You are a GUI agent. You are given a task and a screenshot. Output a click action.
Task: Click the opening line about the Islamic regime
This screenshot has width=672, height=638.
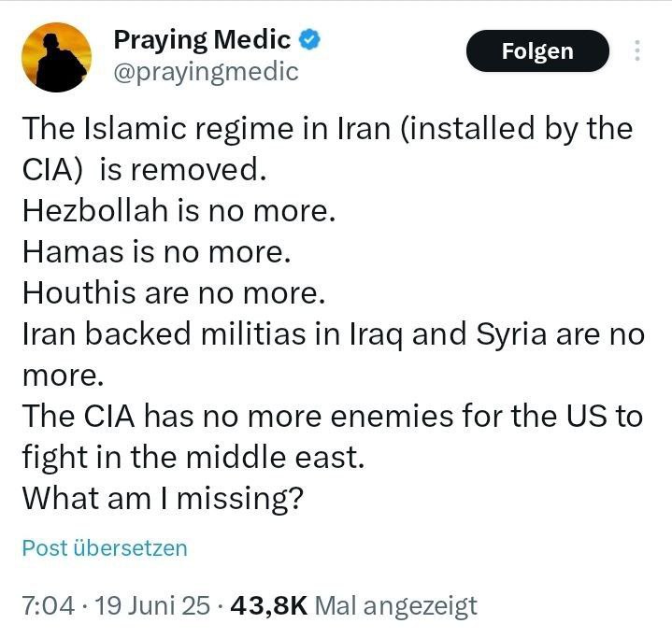coord(327,128)
